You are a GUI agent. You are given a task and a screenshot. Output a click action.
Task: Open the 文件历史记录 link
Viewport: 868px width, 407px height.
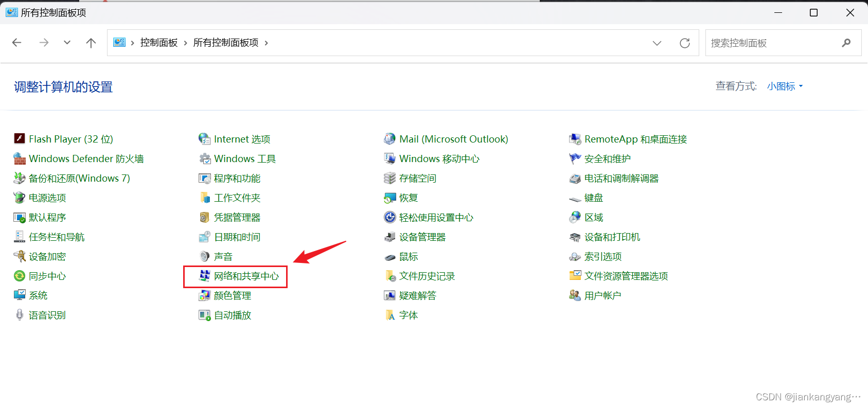(x=427, y=276)
